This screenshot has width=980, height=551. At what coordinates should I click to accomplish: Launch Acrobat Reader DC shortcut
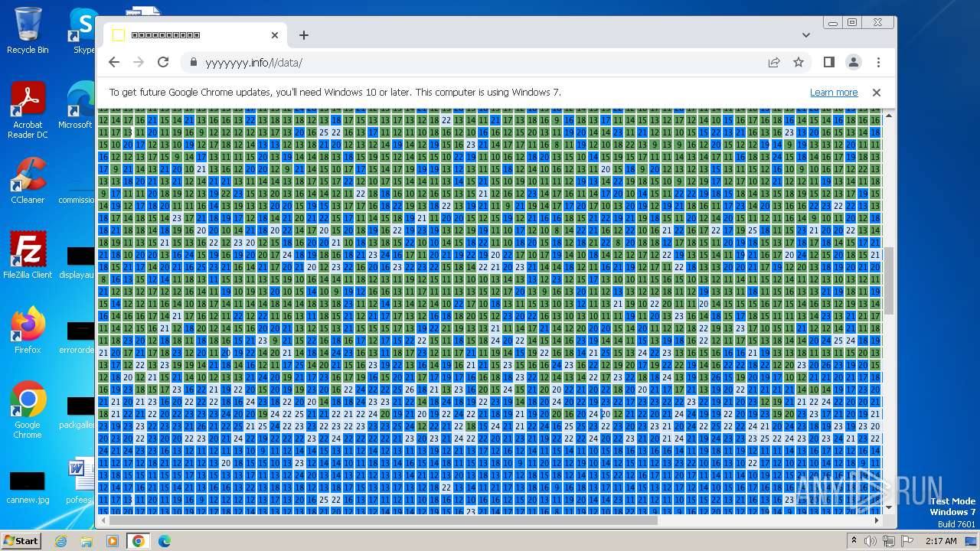click(x=28, y=111)
